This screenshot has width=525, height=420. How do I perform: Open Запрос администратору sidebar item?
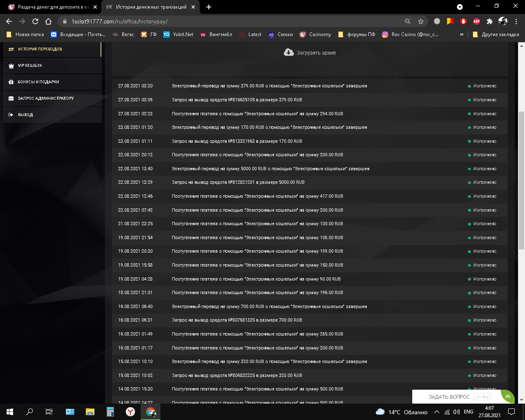pyautogui.click(x=52, y=98)
